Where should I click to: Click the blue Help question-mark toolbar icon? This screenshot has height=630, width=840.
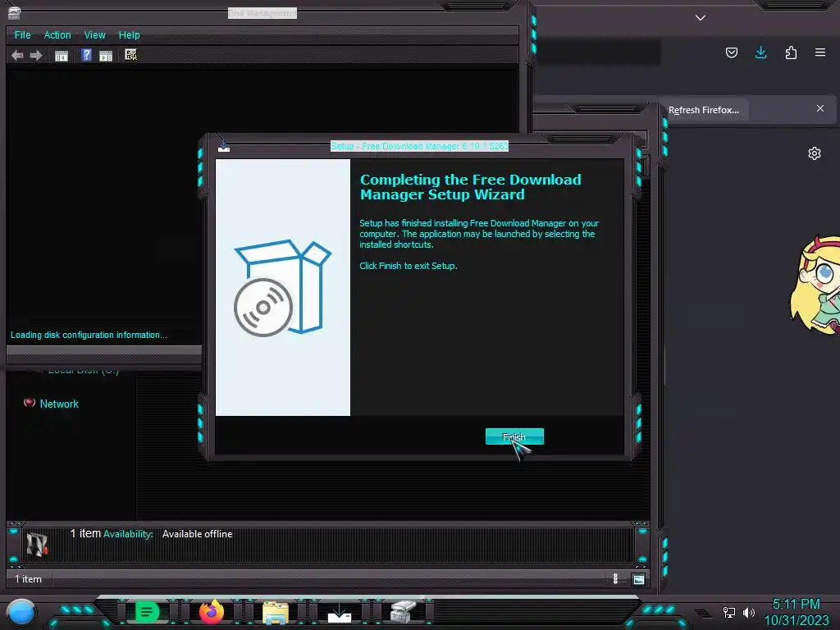tap(86, 55)
